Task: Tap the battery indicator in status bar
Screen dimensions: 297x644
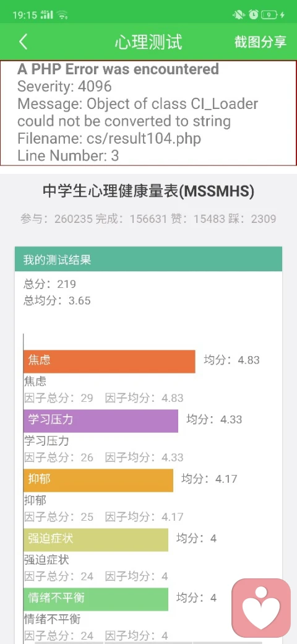Action: click(273, 15)
